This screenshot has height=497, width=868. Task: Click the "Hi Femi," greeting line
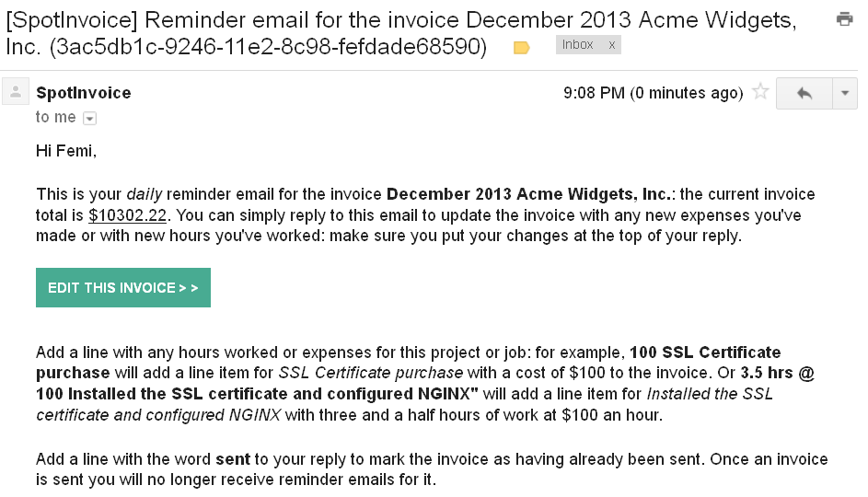click(x=65, y=150)
